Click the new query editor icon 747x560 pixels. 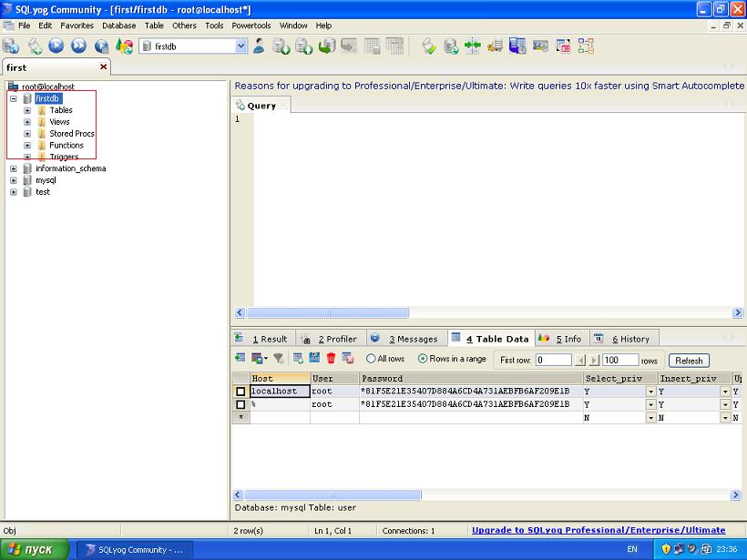[x=35, y=46]
